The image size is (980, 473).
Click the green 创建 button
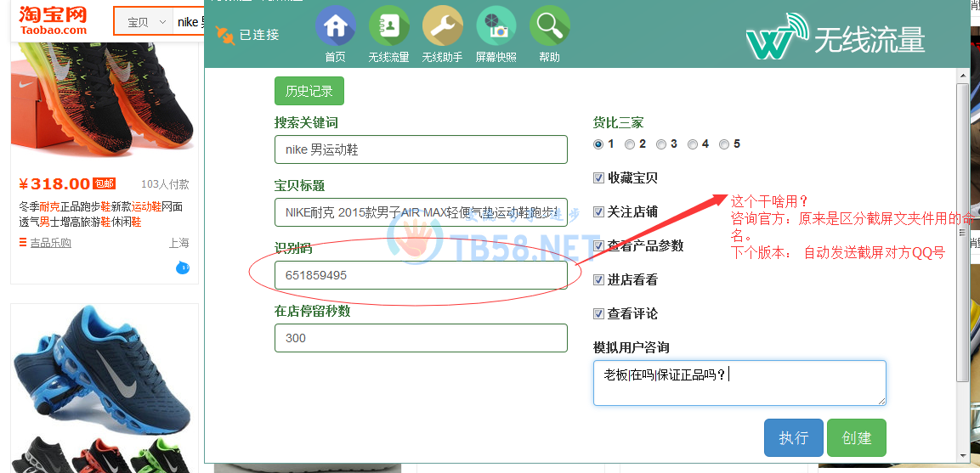pyautogui.click(x=856, y=438)
